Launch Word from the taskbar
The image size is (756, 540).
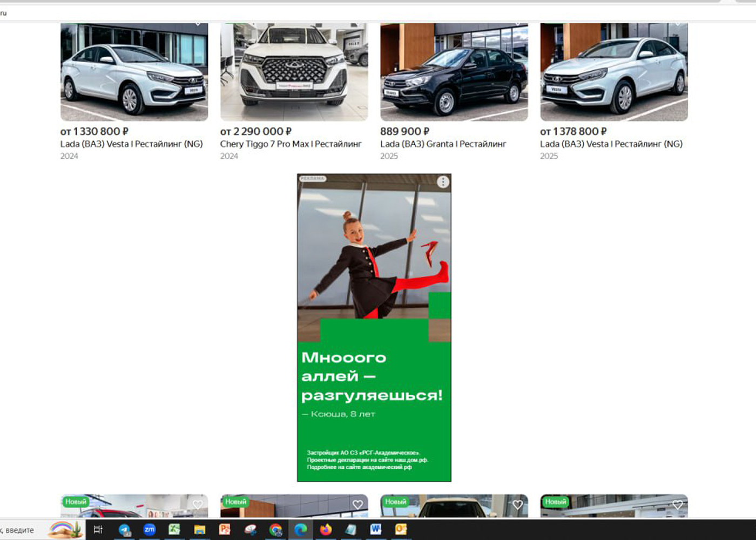376,530
